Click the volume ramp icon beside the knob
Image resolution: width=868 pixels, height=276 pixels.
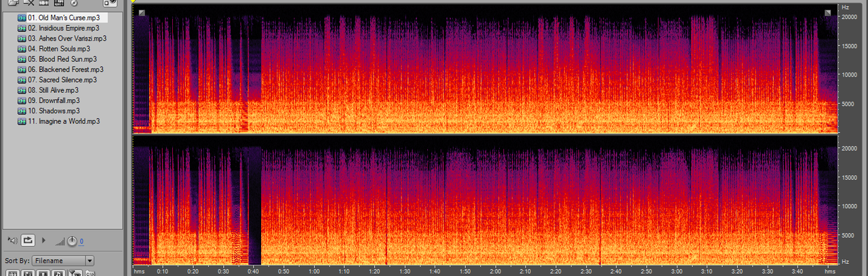coord(60,241)
